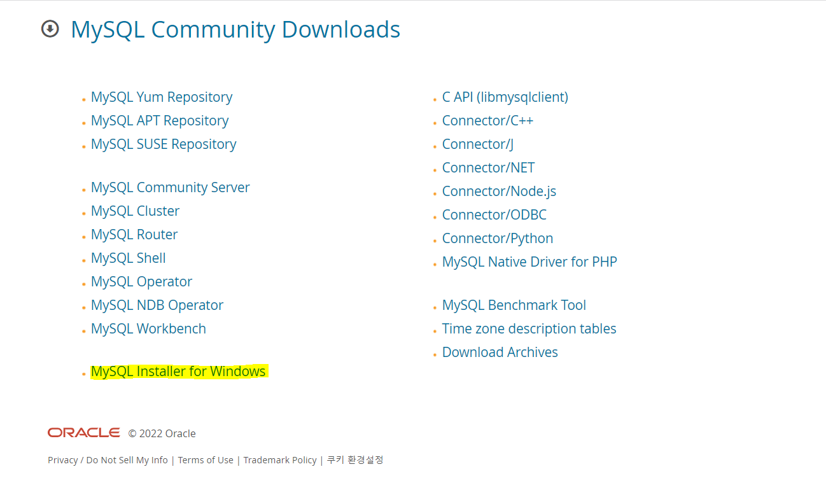Open MySQL Benchmark Tool link
This screenshot has height=504, width=826.
[x=514, y=305]
